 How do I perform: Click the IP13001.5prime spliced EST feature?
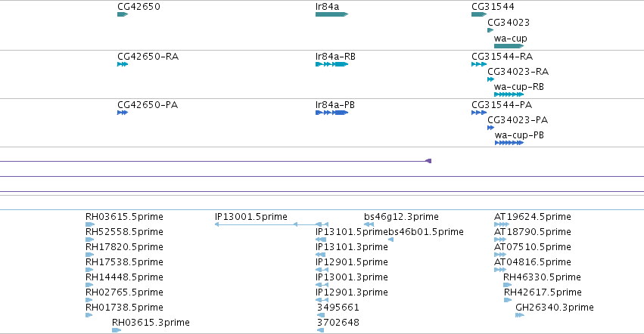point(272,224)
